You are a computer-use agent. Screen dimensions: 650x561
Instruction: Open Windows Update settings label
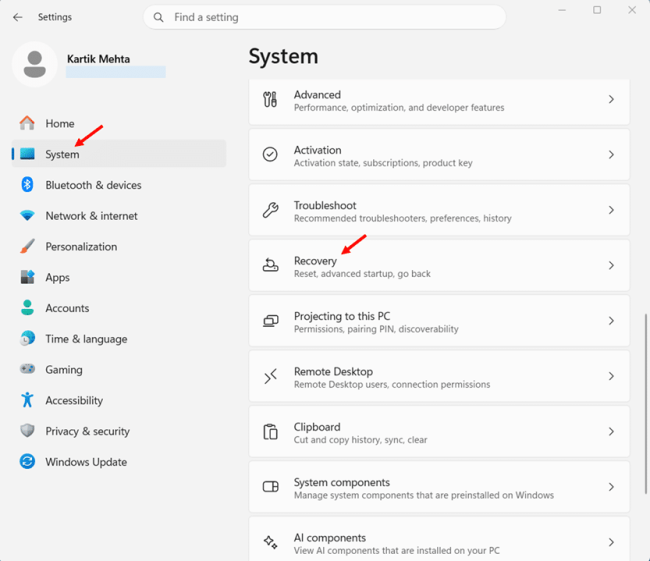(x=86, y=462)
